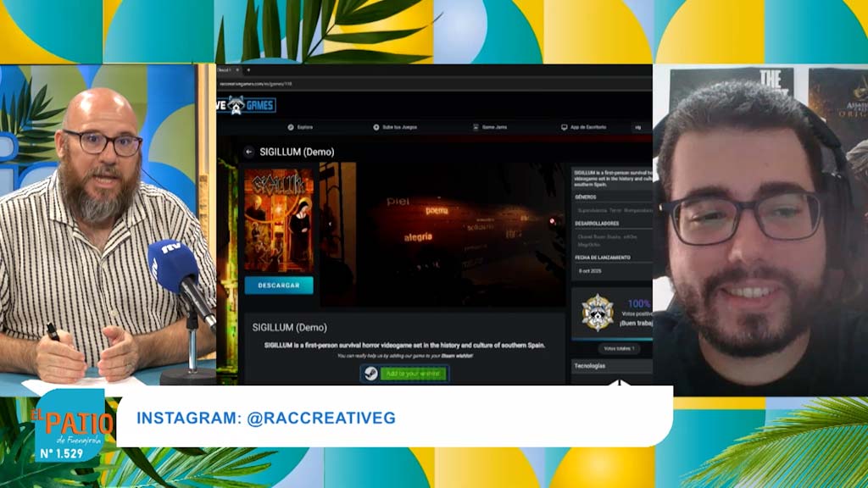Click the raccoon Creative Games logo

(x=246, y=104)
